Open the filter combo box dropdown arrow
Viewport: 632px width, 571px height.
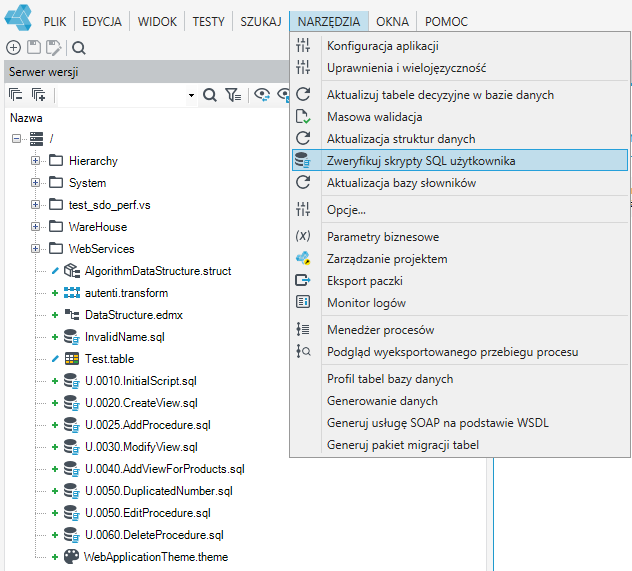(191, 96)
